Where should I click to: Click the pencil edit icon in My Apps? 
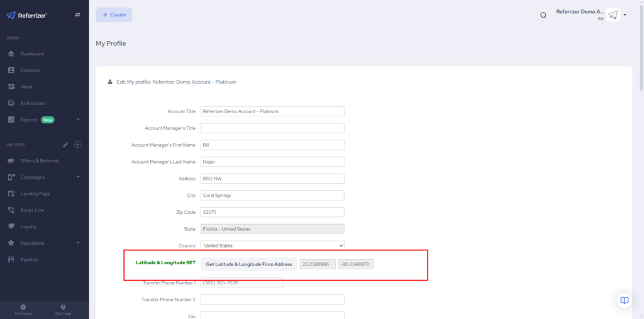click(x=66, y=145)
